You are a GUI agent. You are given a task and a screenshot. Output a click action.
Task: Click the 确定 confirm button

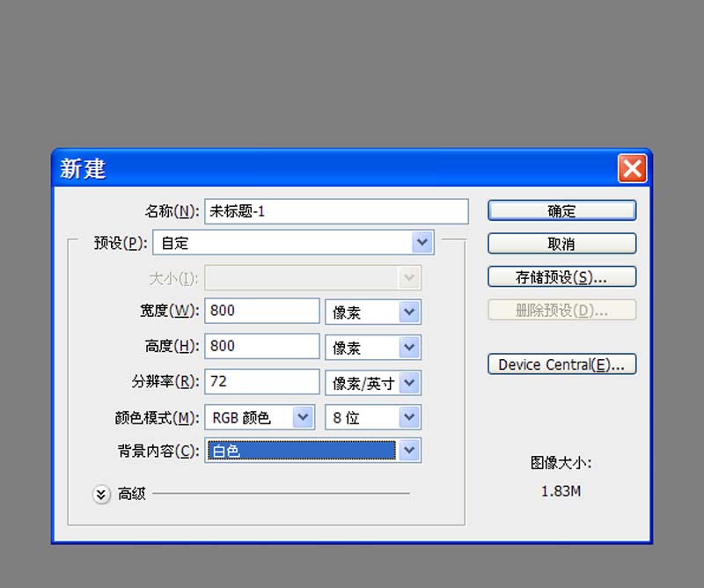pos(561,210)
